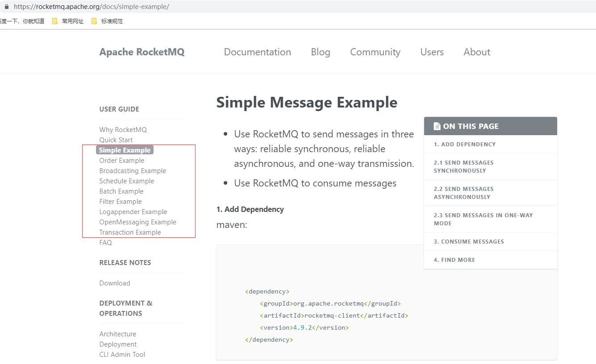The image size is (596, 364).
Task: Open the Transaction Example sidebar link
Action: (130, 232)
